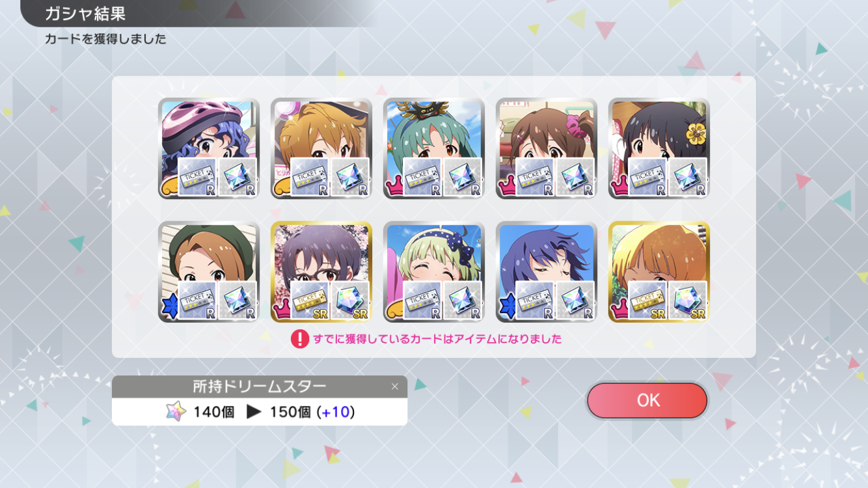Click the ガシャ結果 title header
This screenshot has height=488, width=868.
tap(85, 14)
